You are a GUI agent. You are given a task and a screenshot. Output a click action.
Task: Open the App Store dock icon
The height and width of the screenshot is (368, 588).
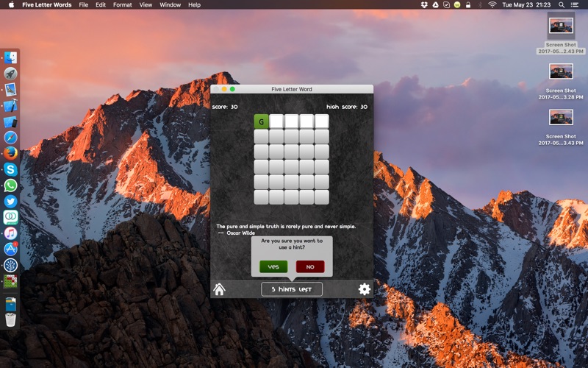(x=10, y=249)
